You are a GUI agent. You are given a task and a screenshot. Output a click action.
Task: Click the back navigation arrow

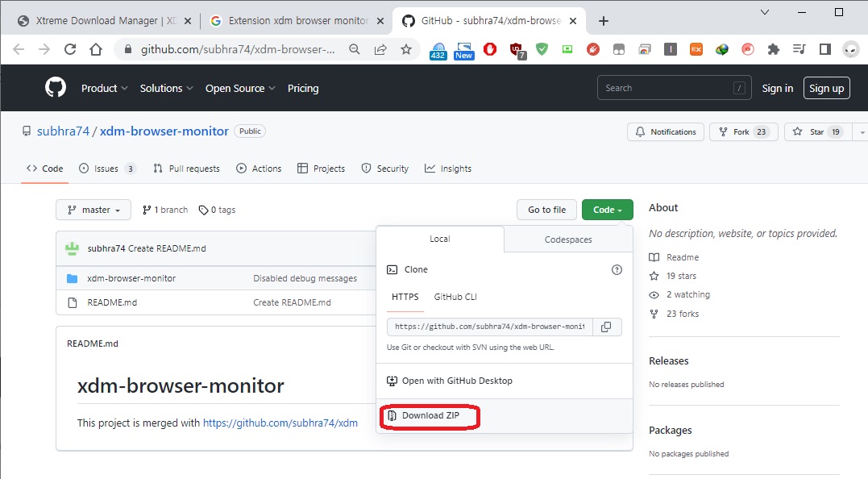coord(19,49)
